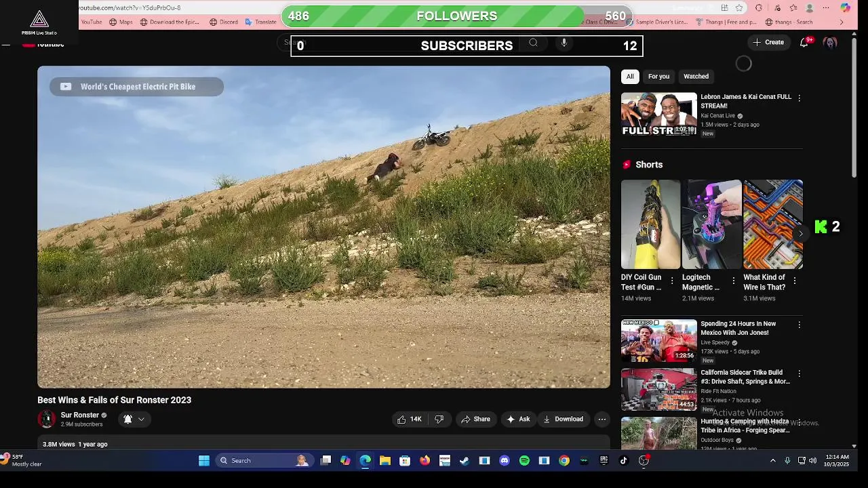Bookmark page with star icon
This screenshot has width=868, height=488.
pyautogui.click(x=739, y=8)
